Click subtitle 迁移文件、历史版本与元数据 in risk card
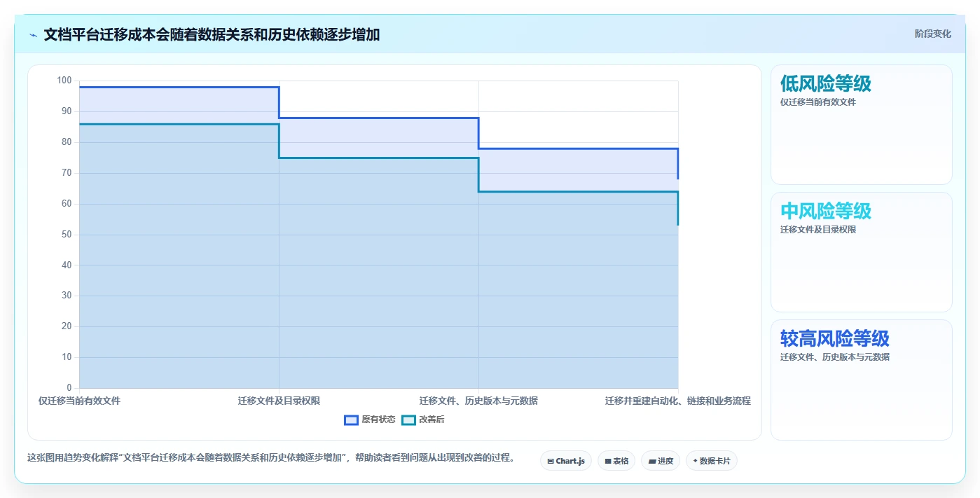Image resolution: width=980 pixels, height=498 pixels. point(835,357)
